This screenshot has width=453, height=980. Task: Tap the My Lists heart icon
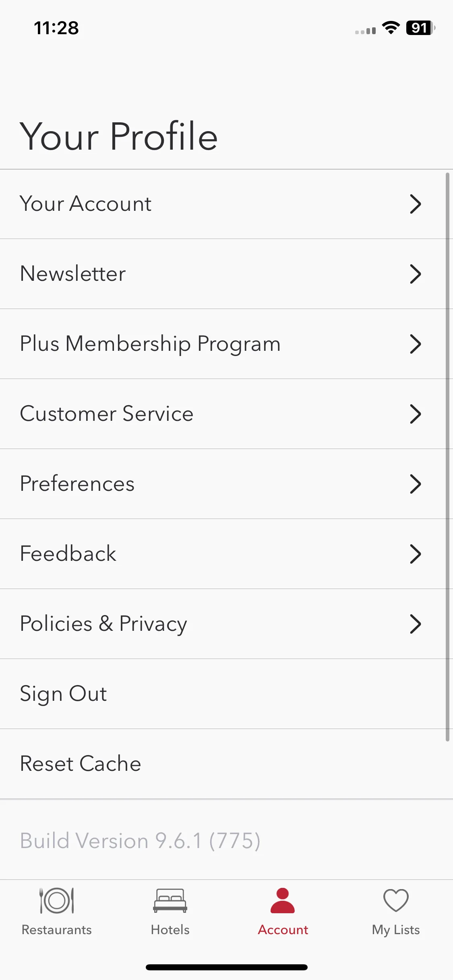pyautogui.click(x=396, y=900)
